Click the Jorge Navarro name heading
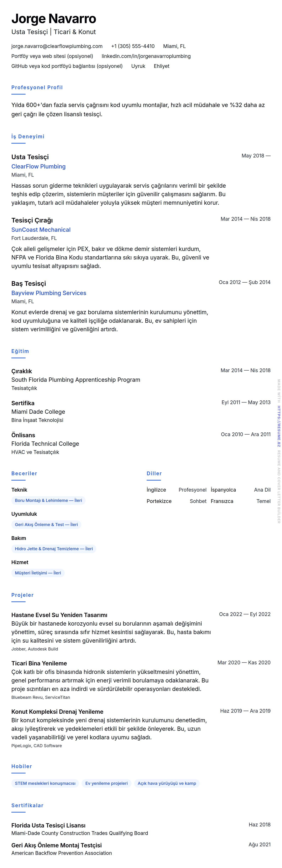This screenshot has height=868, width=282. [54, 19]
